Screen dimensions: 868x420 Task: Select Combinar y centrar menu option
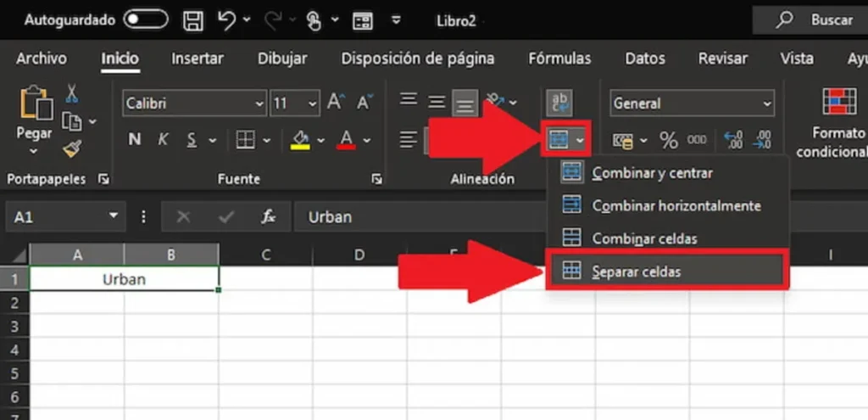click(666, 173)
